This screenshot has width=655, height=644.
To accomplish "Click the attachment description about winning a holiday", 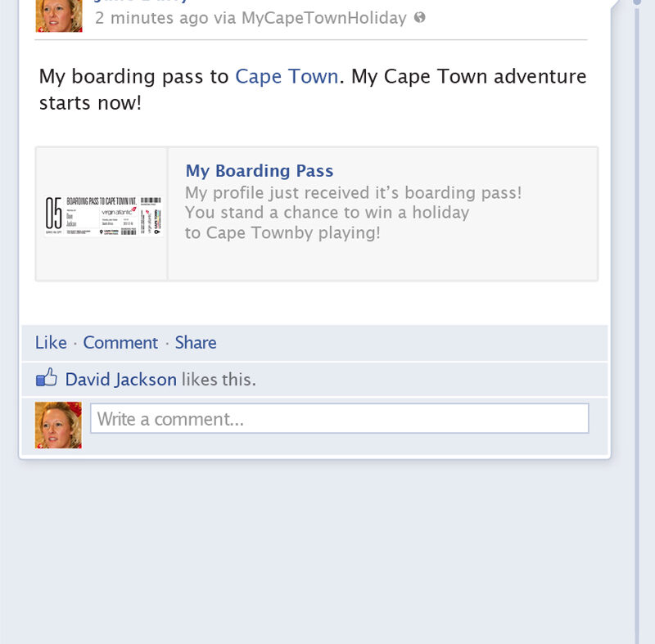I will point(352,213).
